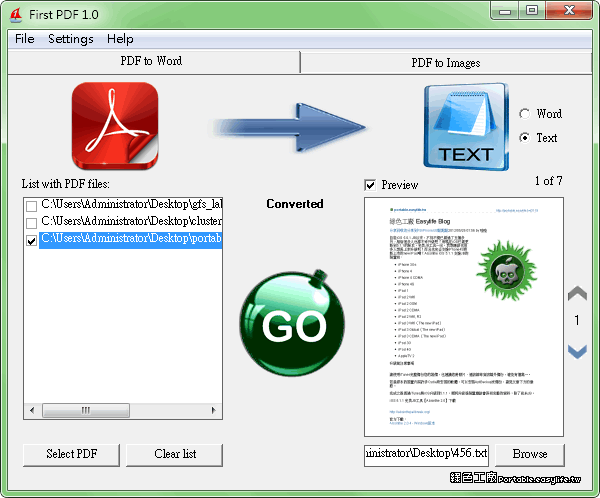Click the PDF page preview thumbnail
The height and width of the screenshot is (498, 600).
point(464,317)
